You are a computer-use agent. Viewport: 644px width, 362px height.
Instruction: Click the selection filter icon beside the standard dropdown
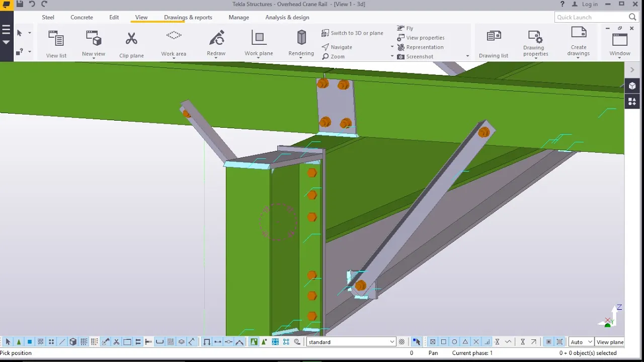[401, 342]
